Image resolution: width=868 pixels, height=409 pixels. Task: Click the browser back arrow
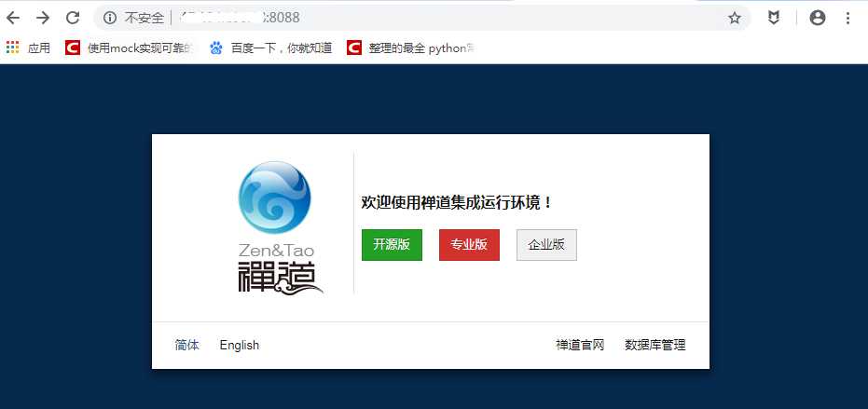pos(13,19)
